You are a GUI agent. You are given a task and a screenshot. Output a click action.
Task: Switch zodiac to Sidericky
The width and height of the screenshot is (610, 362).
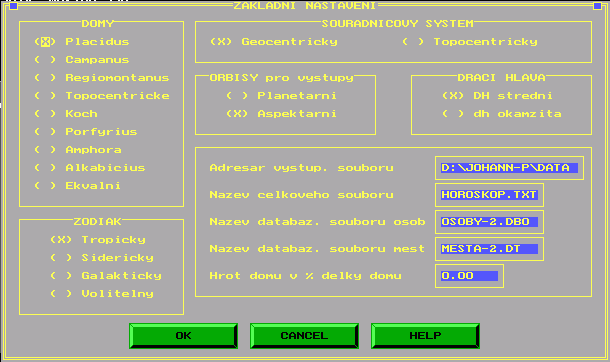coord(102,257)
